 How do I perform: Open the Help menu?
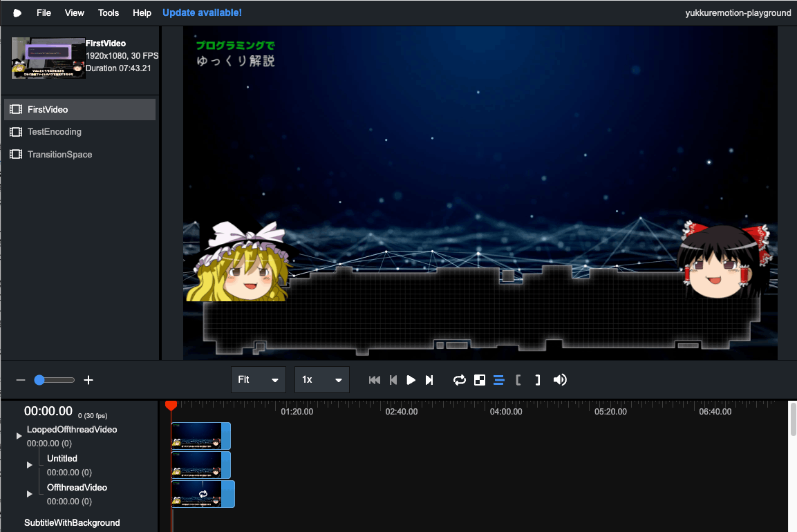coord(142,12)
